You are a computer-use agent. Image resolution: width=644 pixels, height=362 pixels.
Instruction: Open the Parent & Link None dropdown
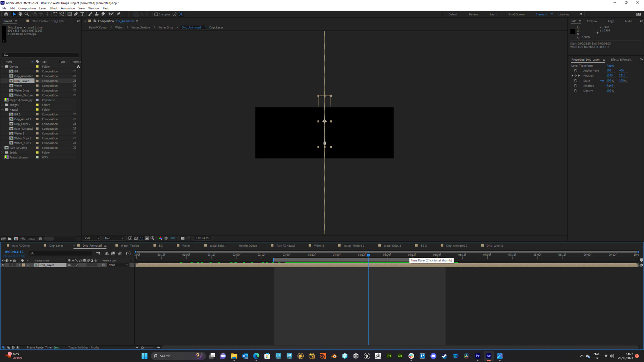point(118,265)
